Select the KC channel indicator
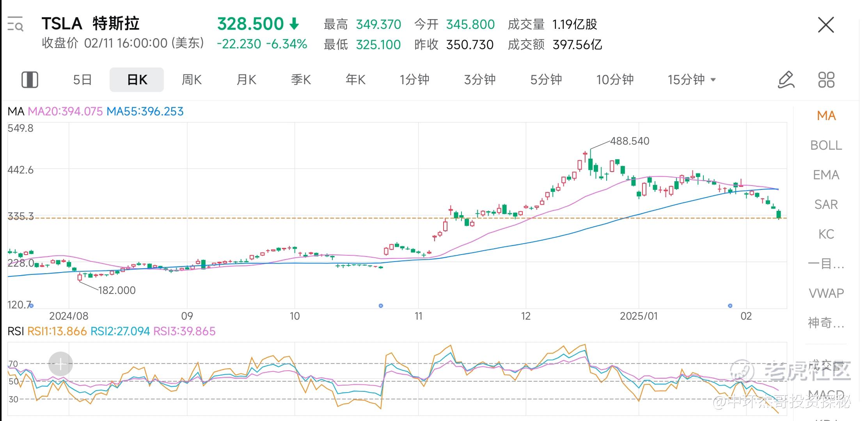 point(826,234)
